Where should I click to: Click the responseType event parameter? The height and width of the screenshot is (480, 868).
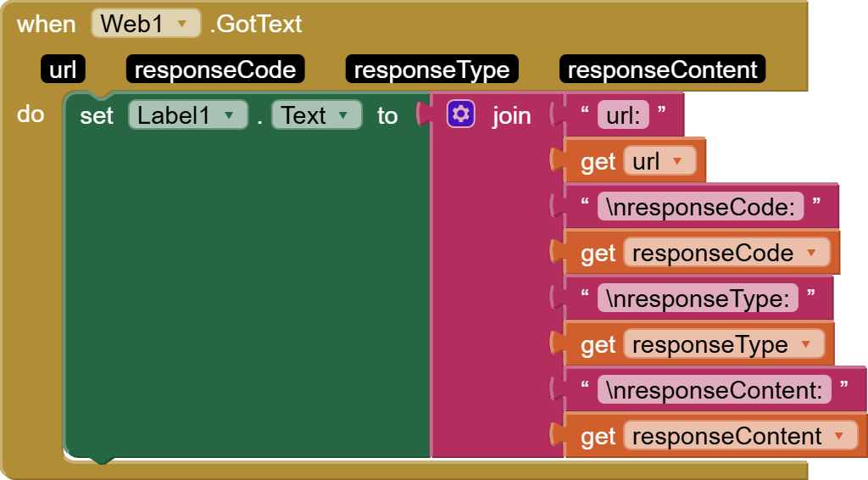click(x=431, y=70)
